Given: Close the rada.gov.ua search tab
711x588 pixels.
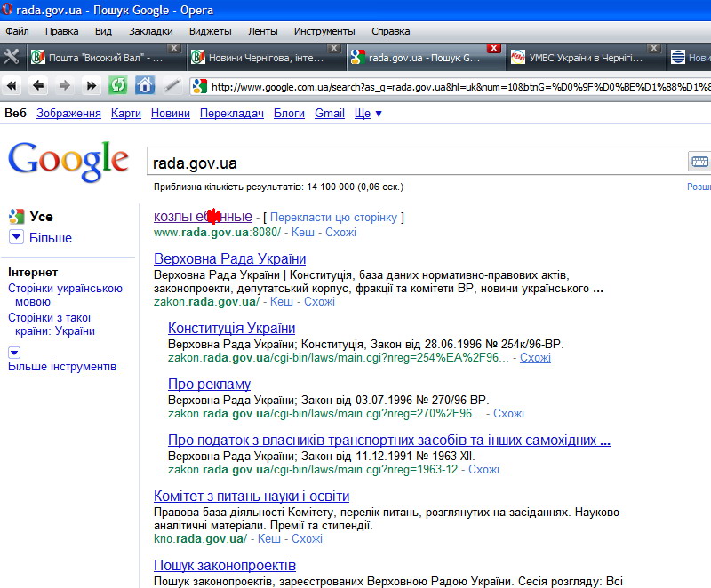Looking at the screenshot, I should [493, 48].
